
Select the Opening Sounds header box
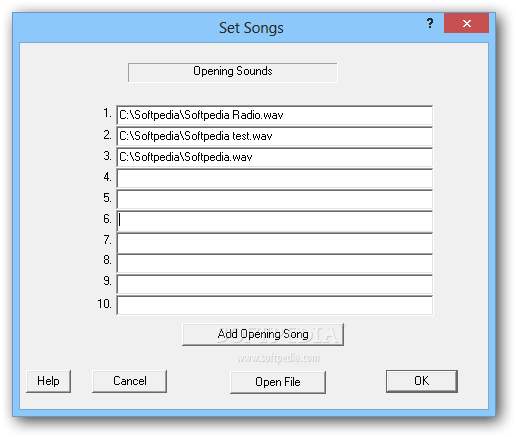pyautogui.click(x=232, y=72)
